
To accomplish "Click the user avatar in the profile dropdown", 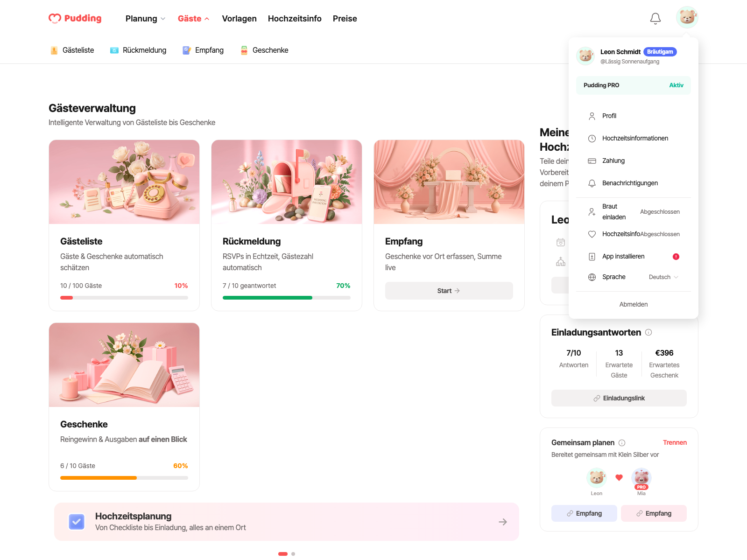I will [x=585, y=56].
